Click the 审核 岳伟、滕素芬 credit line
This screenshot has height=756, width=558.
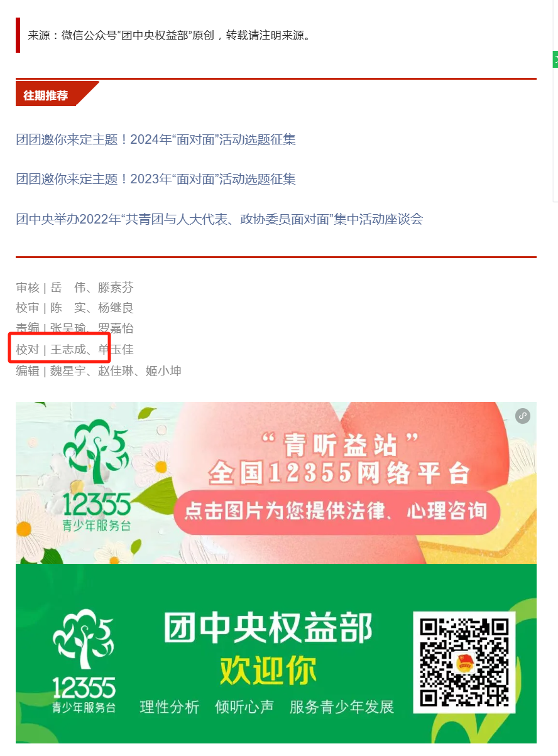pos(75,288)
